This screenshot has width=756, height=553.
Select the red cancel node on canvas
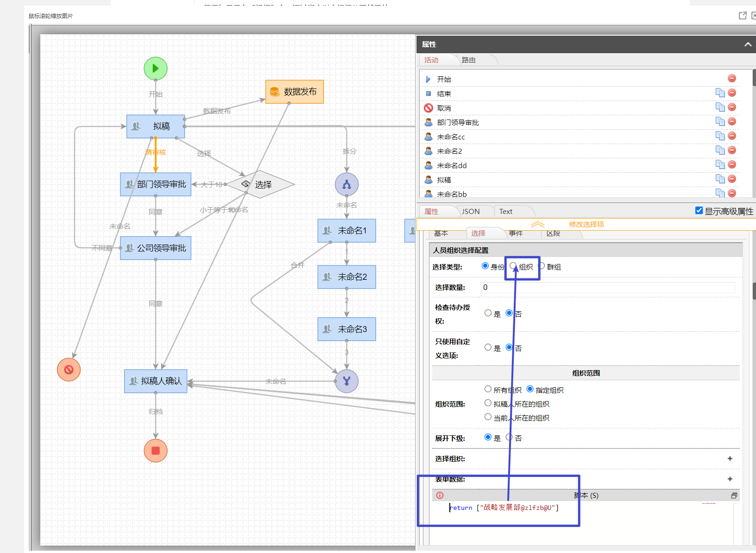point(69,370)
